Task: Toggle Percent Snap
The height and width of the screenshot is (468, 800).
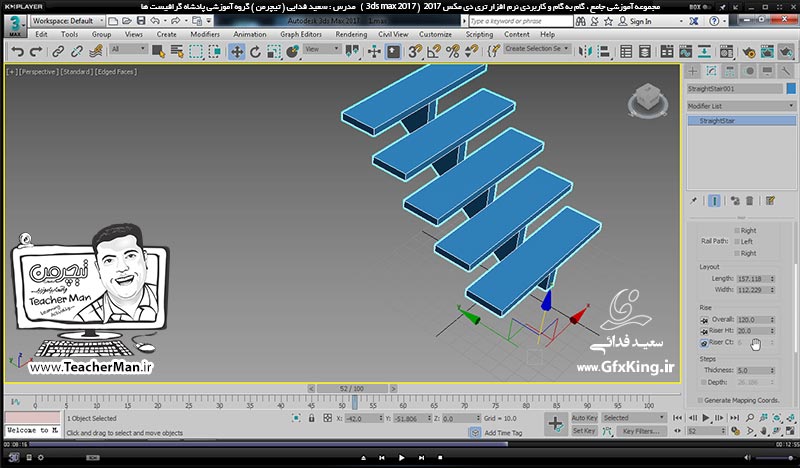Action: point(453,52)
